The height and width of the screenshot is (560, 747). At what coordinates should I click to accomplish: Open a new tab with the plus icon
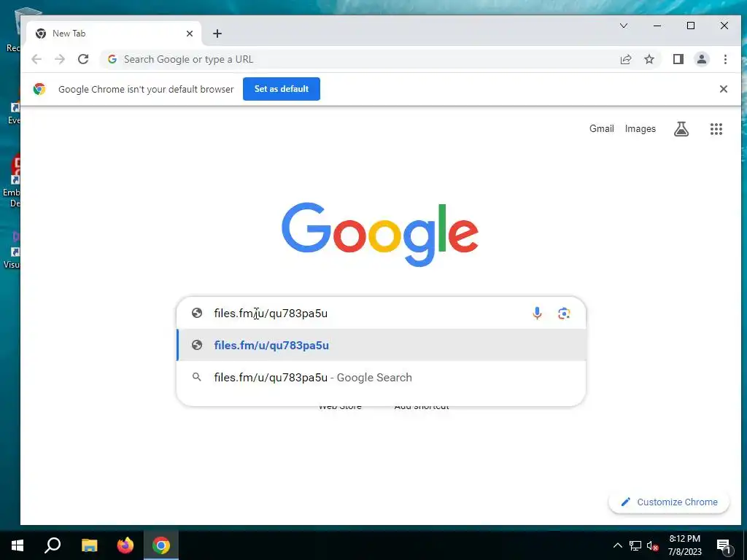coord(217,34)
